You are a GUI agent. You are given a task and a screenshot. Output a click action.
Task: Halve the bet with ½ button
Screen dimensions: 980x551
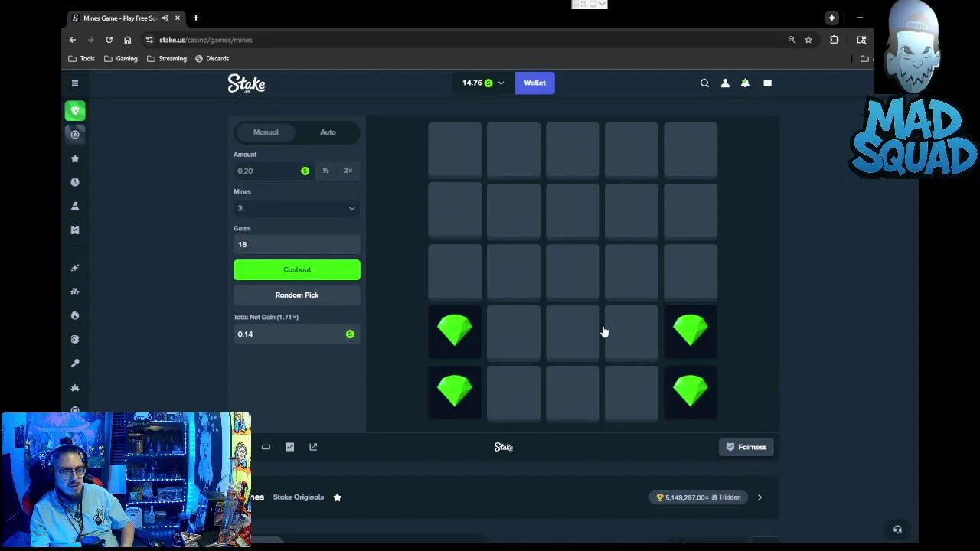[x=325, y=171]
